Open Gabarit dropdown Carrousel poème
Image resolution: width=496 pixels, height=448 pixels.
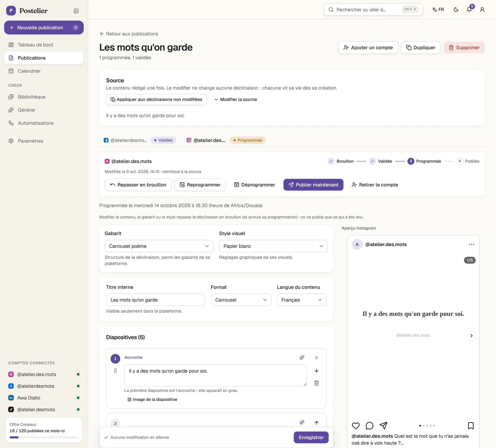click(159, 246)
